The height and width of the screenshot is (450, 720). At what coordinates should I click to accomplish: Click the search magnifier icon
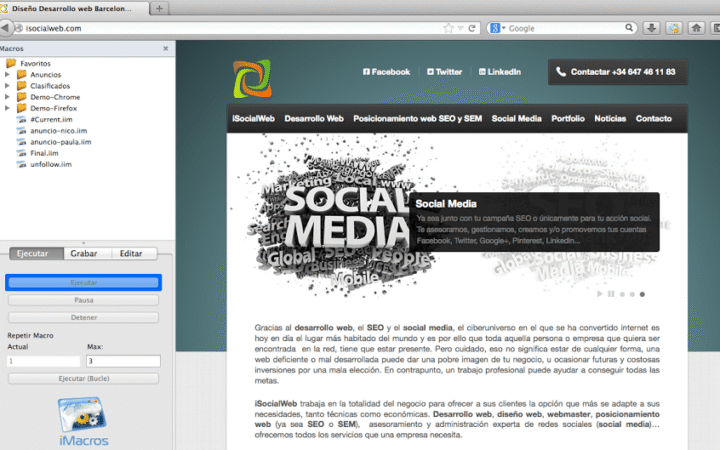pos(629,28)
